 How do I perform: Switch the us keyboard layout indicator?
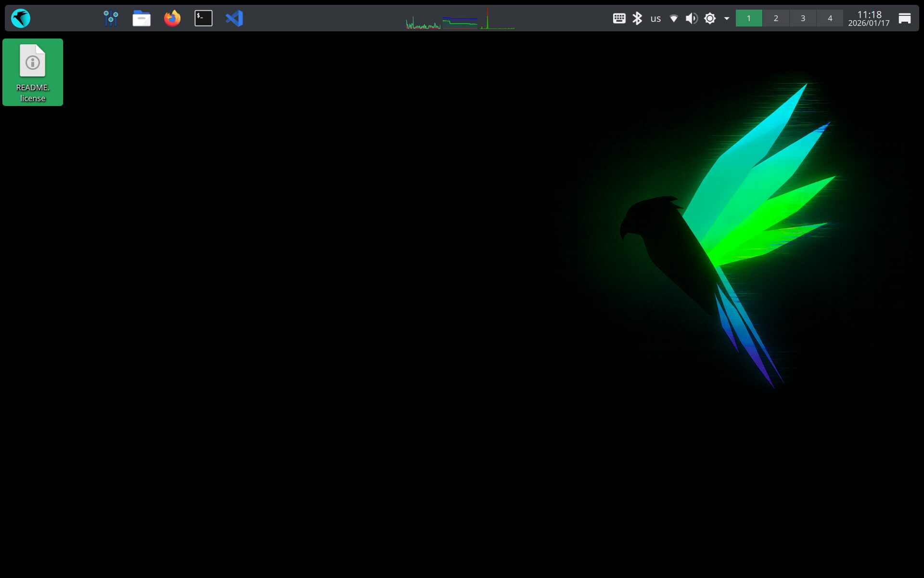655,18
